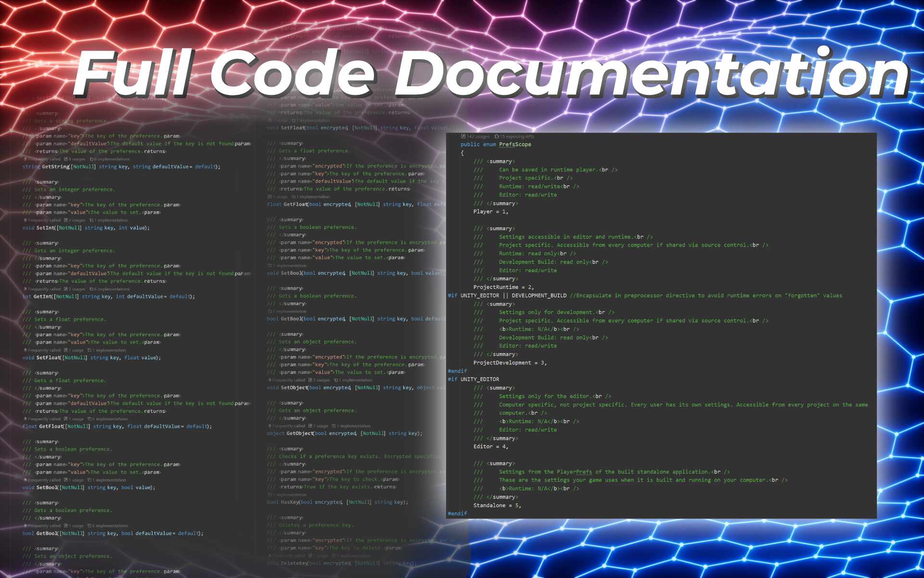Click implementations icon above GetInt method
This screenshot has height=578, width=924.
tap(91, 289)
